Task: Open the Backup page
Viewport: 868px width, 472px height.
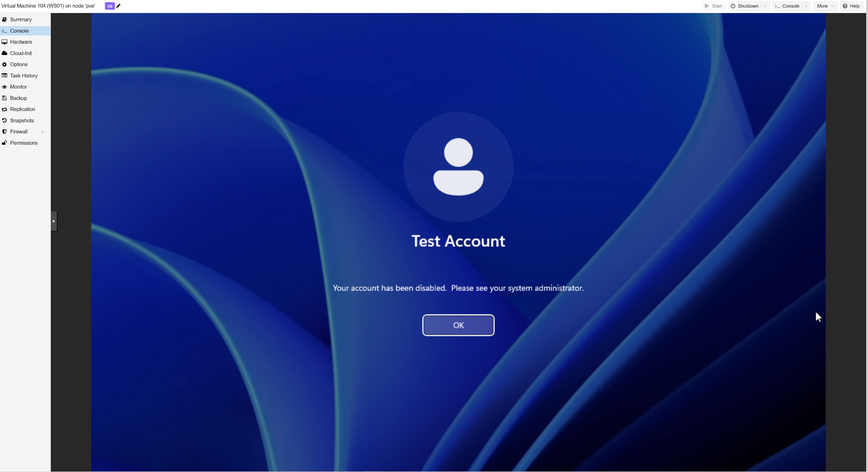Action: tap(25, 98)
